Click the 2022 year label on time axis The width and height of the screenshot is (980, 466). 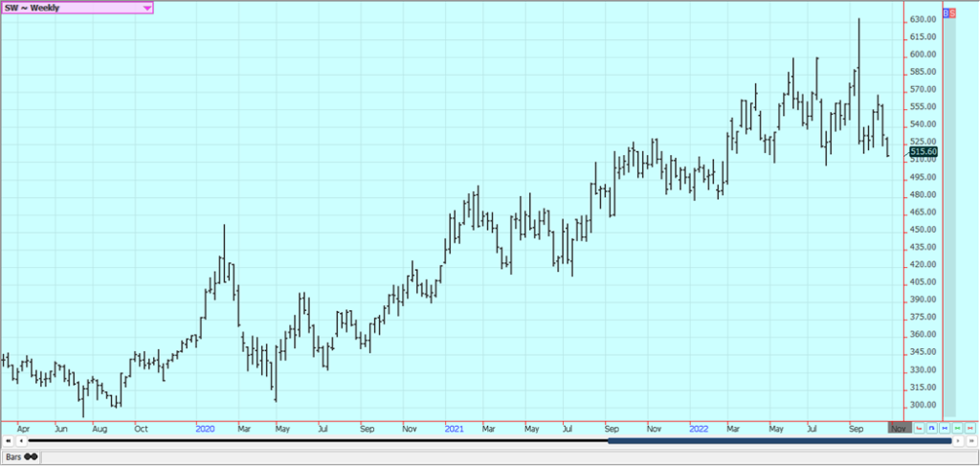tap(699, 429)
